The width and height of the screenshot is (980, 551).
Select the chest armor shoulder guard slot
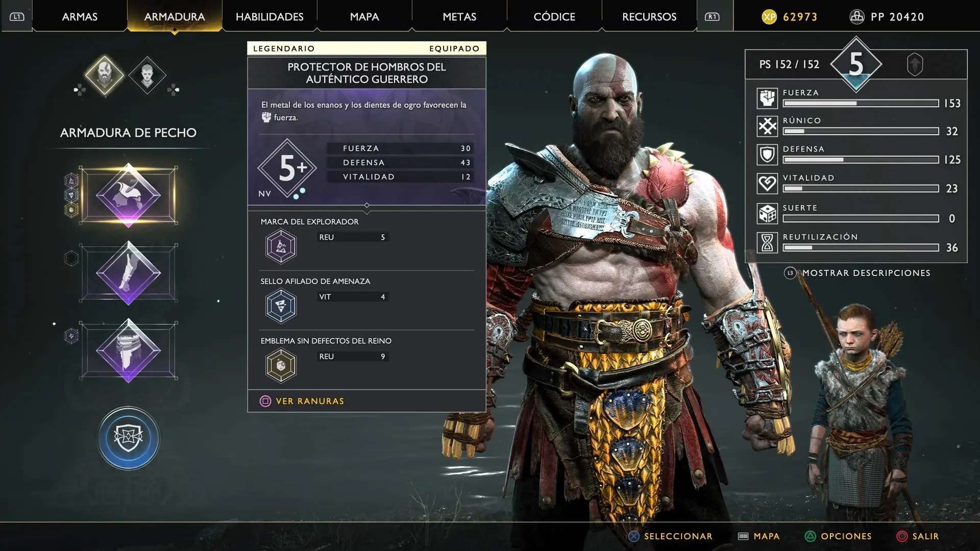click(x=129, y=195)
